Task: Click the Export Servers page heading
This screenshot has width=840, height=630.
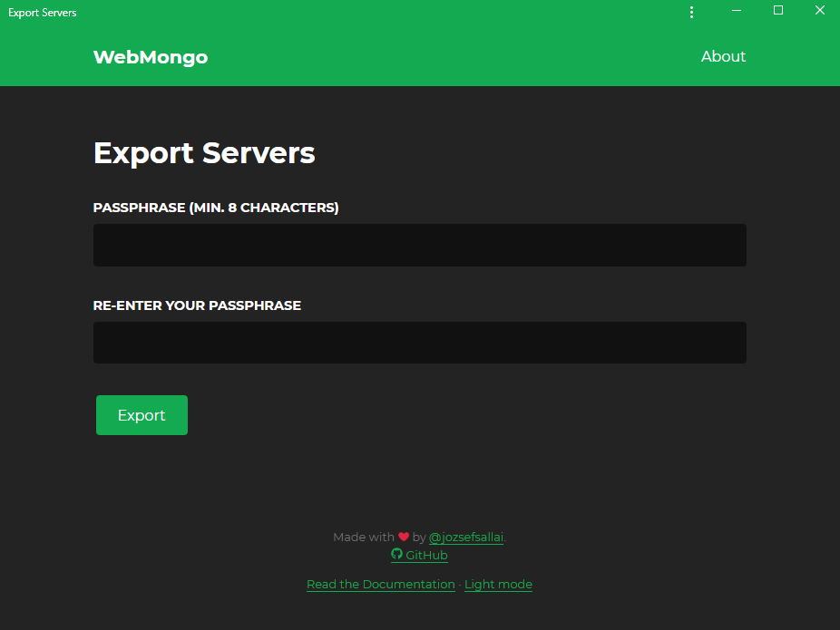Action: (203, 152)
